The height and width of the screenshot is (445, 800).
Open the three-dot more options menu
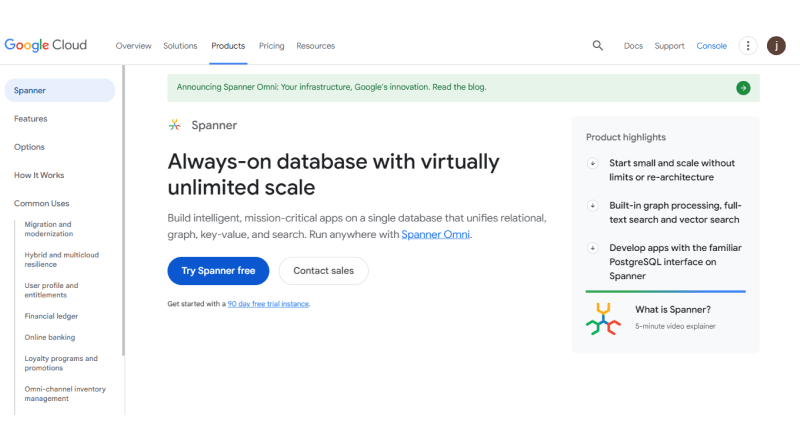click(748, 45)
